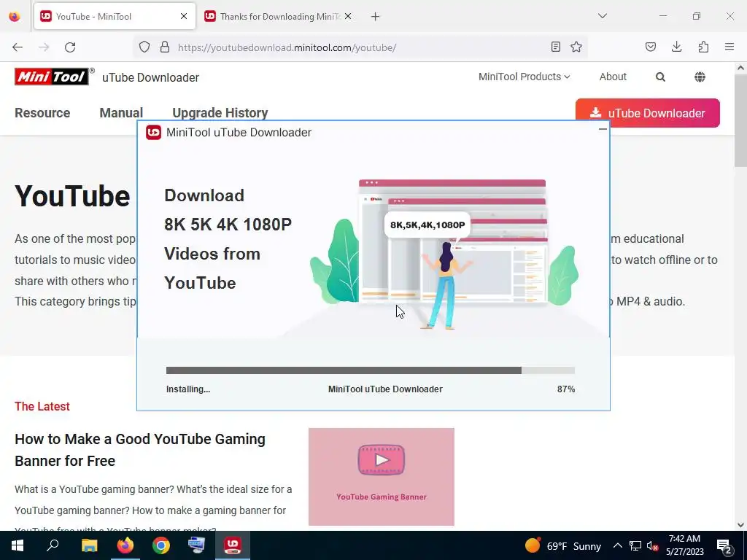This screenshot has height=560, width=747.
Task: Open the extensions puzzle icon
Action: pos(703,47)
